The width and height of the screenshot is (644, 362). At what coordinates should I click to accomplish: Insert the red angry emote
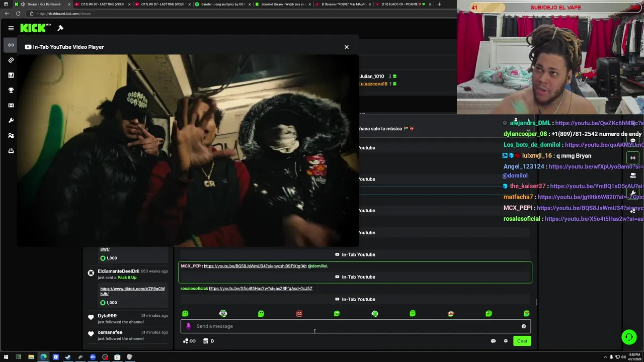pyautogui.click(x=299, y=314)
